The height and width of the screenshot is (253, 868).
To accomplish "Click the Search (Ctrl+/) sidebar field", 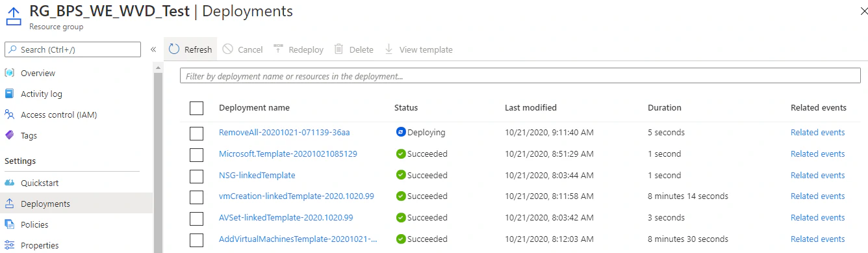I will point(73,49).
